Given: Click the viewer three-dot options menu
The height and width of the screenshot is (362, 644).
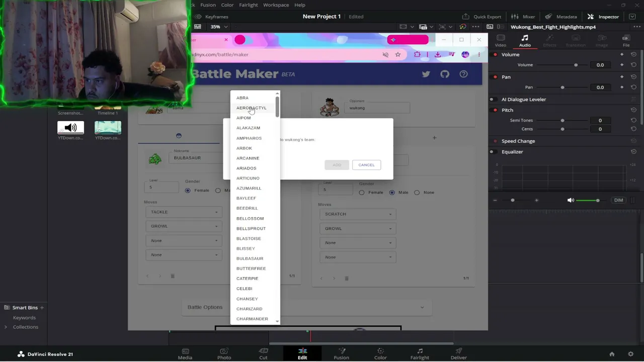Looking at the screenshot, I should [475, 27].
